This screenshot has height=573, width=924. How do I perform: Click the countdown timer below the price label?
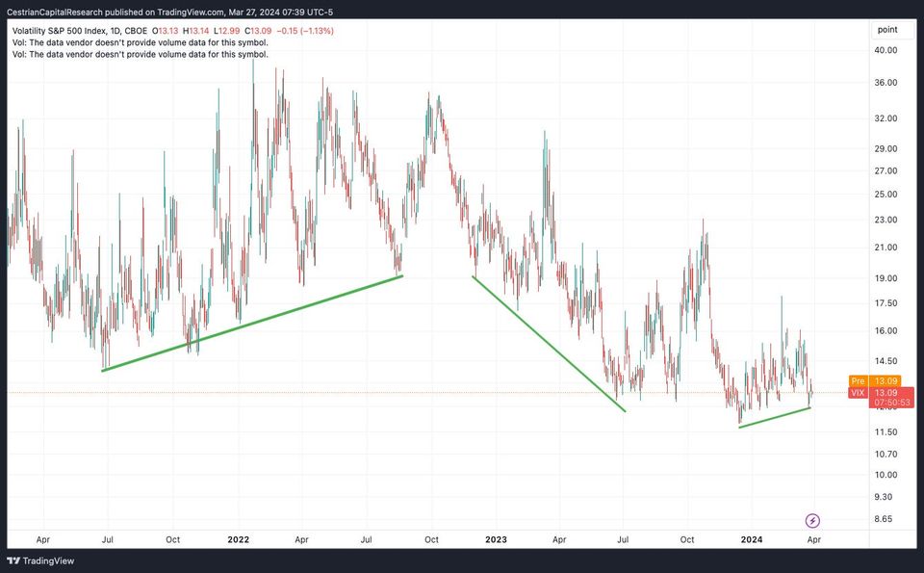tap(893, 403)
